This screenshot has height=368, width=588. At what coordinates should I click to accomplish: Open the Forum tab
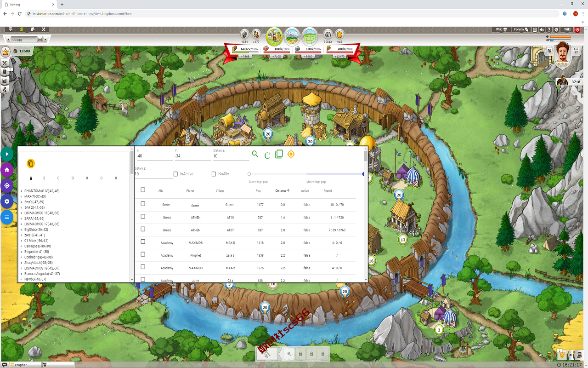point(520,29)
